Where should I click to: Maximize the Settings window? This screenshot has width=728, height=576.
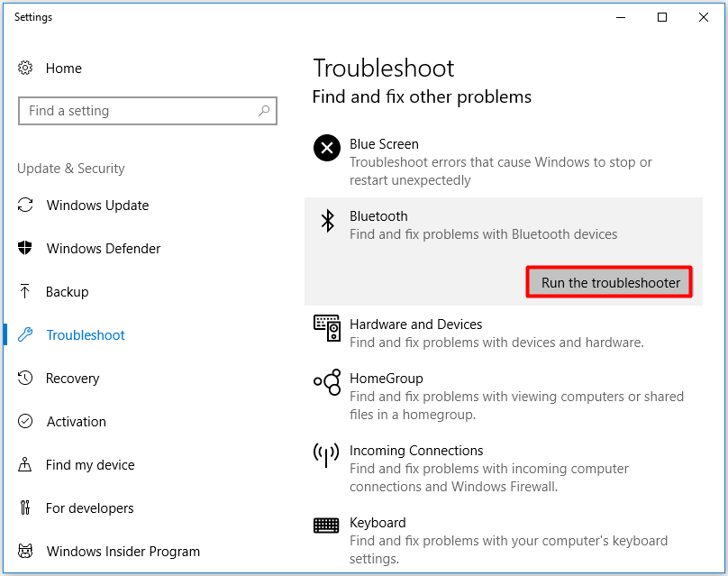pyautogui.click(x=662, y=18)
